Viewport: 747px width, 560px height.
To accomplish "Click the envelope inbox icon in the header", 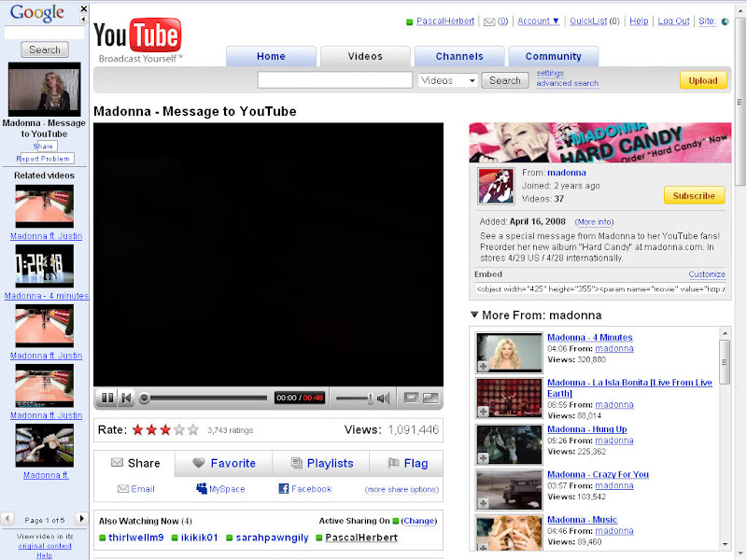I will click(489, 21).
